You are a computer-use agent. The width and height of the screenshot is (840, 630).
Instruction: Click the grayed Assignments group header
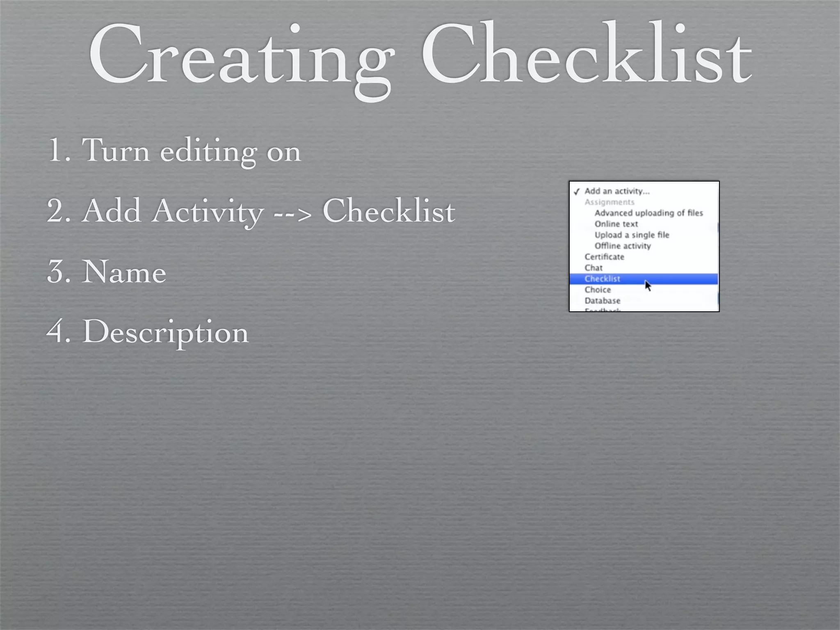click(609, 202)
